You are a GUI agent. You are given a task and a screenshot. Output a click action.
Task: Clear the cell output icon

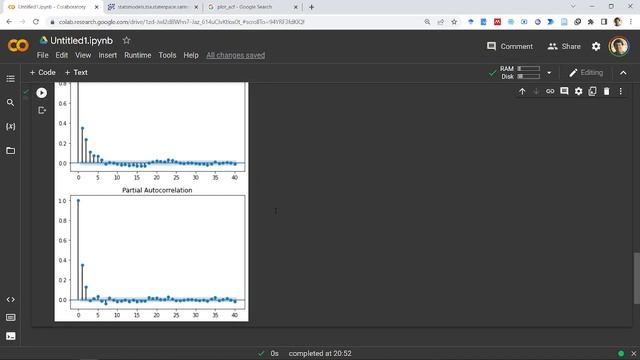[42, 110]
